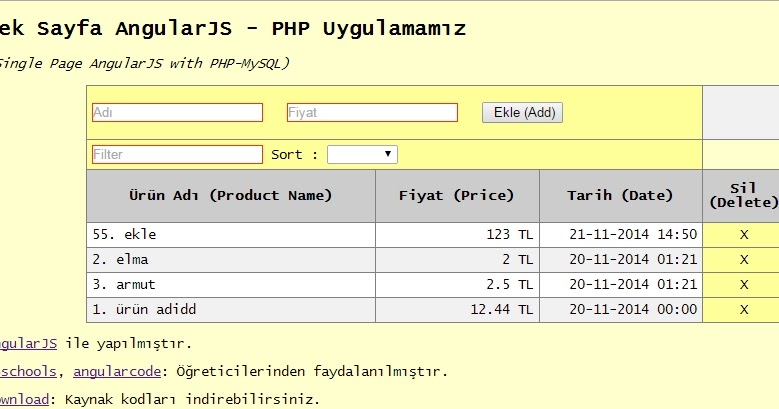Delete the '2. elma' row with X
Viewport: 779px width, 409px height.
[744, 259]
